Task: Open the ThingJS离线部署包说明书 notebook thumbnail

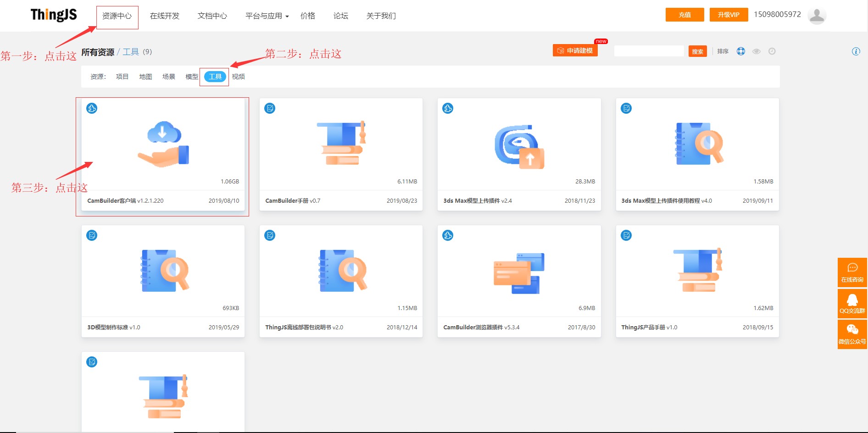Action: click(343, 271)
